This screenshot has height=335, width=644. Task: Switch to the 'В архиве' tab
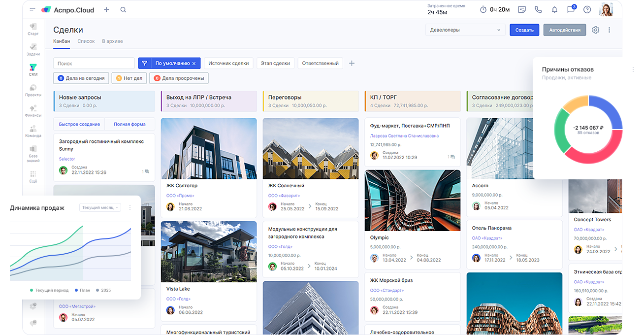(112, 41)
